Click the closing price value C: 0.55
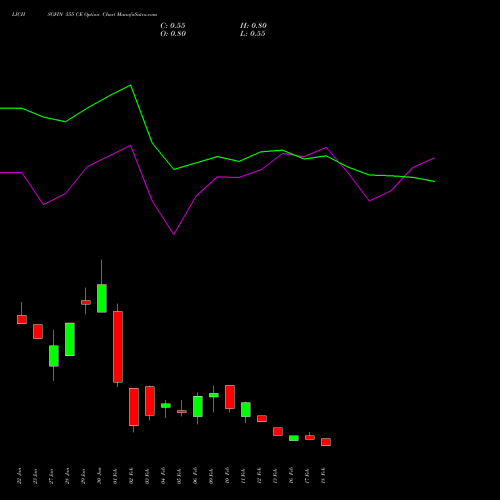The width and height of the screenshot is (500, 500). point(173,26)
